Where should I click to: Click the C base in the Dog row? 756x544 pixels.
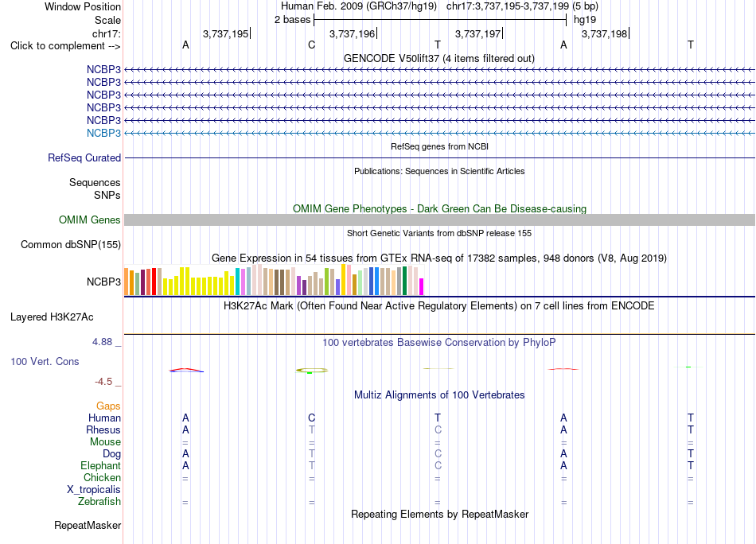tap(438, 453)
